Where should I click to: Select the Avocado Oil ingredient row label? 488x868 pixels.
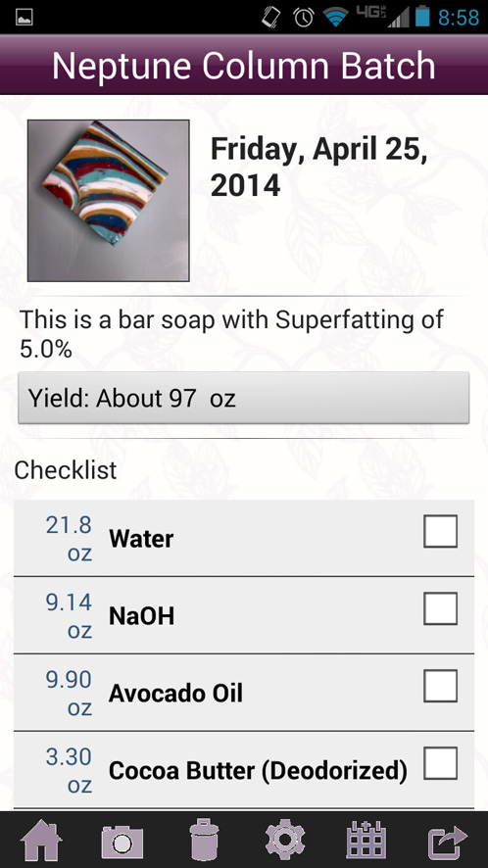tap(175, 693)
